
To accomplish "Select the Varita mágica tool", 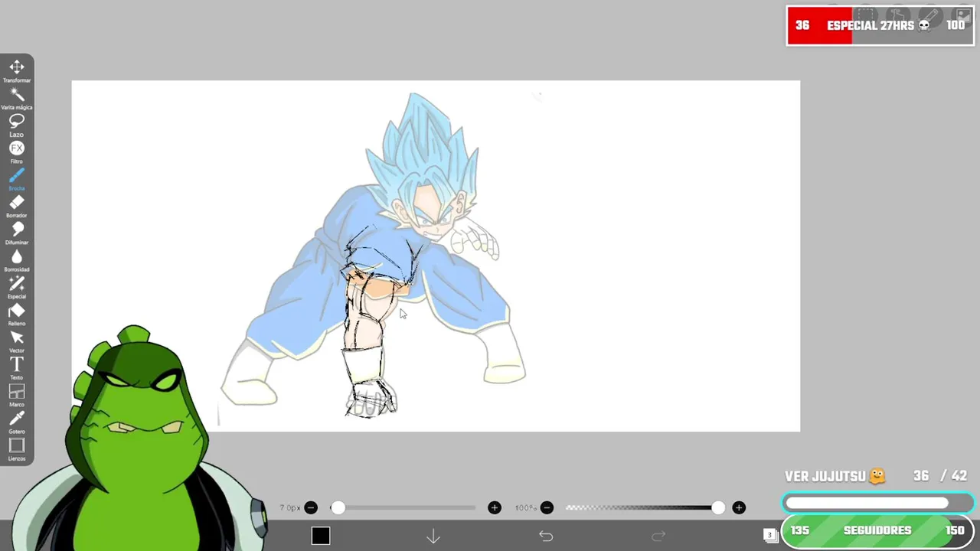I will click(x=17, y=98).
